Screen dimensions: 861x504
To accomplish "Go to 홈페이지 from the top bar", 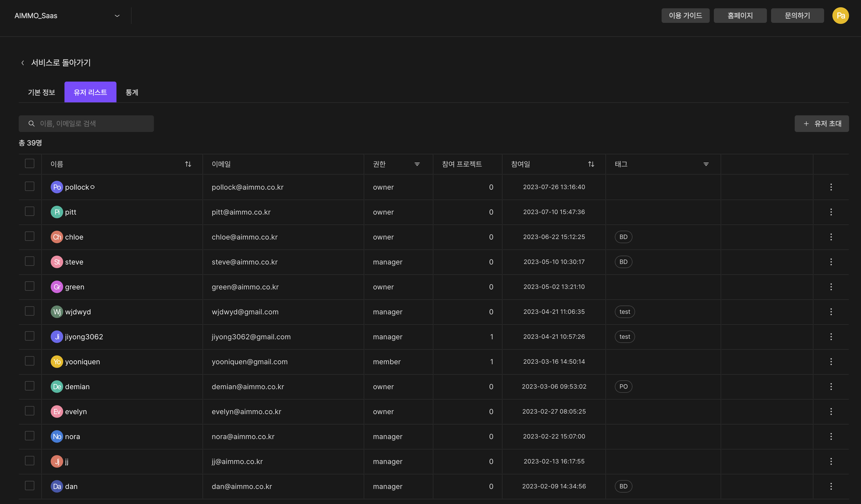I will click(x=740, y=16).
